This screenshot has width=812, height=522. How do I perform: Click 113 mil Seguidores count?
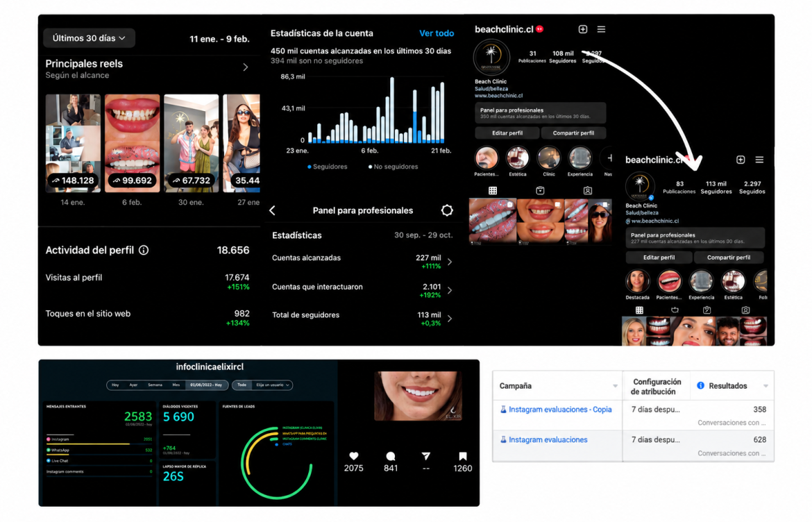716,187
